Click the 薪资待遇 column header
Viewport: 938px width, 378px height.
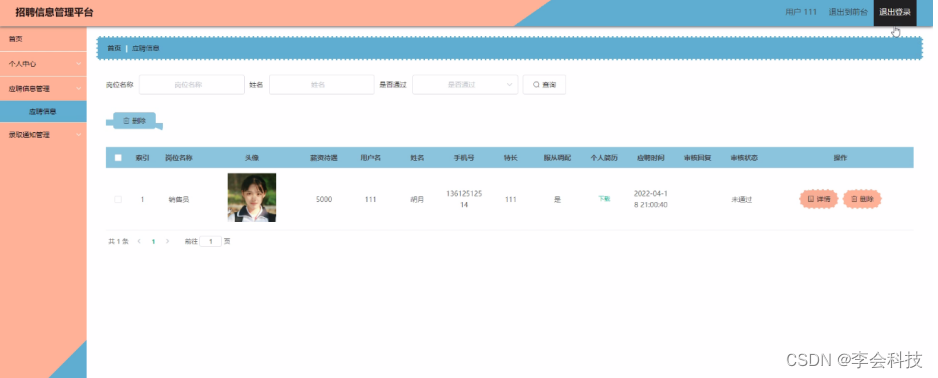coord(324,158)
